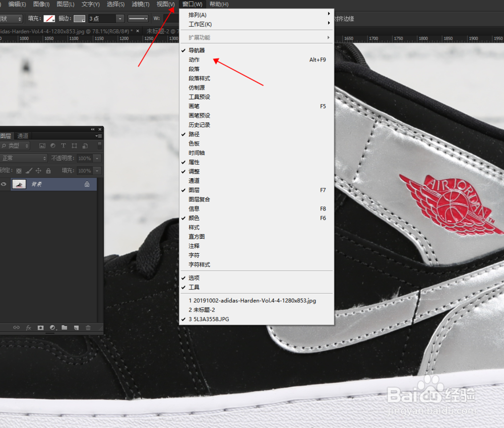Viewport: 504px width, 428px height.
Task: Click the pixel layer filter icon
Action: 42,146
